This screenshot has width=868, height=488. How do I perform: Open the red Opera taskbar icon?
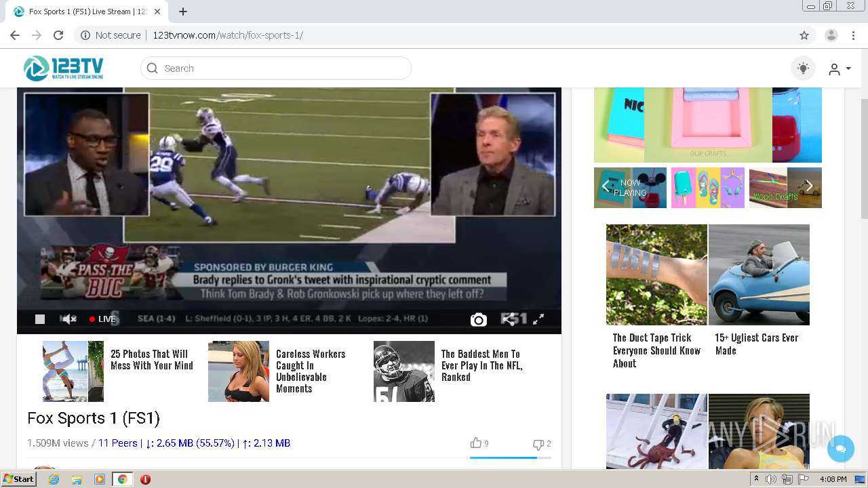[145, 479]
